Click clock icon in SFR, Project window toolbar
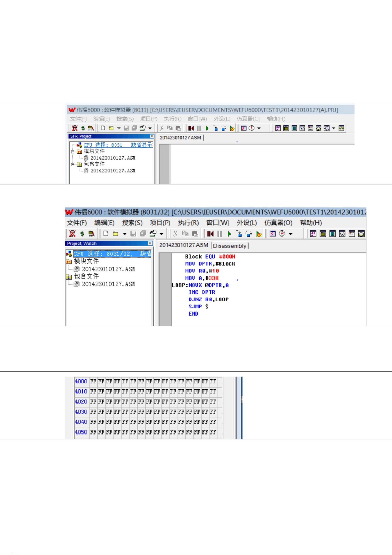 coord(251,128)
